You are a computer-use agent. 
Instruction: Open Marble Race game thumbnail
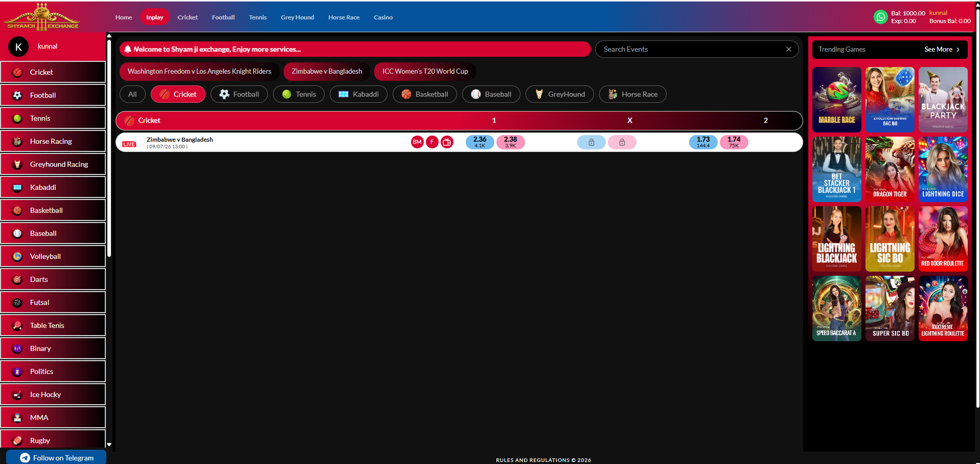(837, 100)
